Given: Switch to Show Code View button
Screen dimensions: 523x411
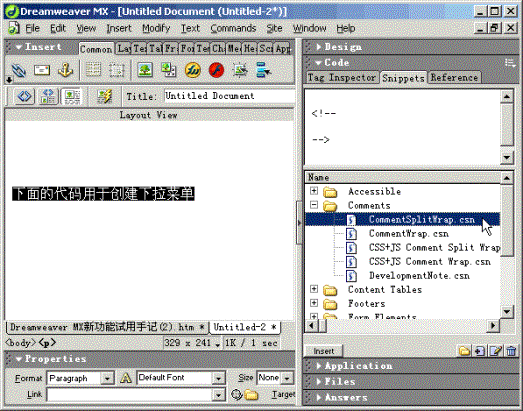Looking at the screenshot, I should tap(25, 96).
